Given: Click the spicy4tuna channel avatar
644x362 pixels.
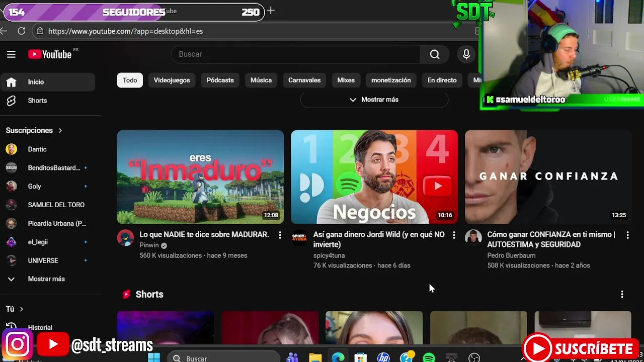Looking at the screenshot, I should (299, 238).
